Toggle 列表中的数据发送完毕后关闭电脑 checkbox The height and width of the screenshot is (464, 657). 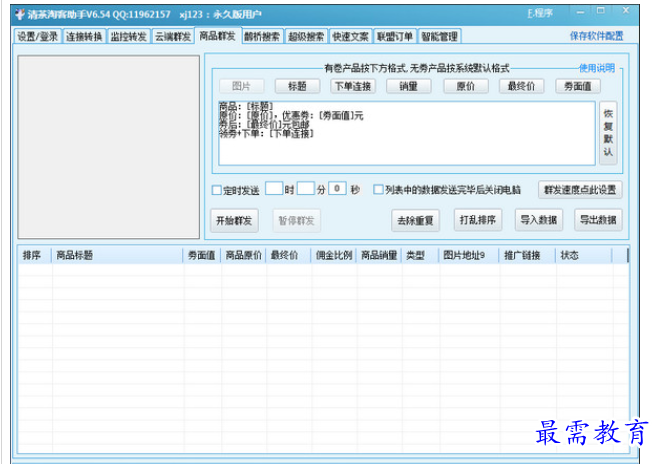click(378, 190)
